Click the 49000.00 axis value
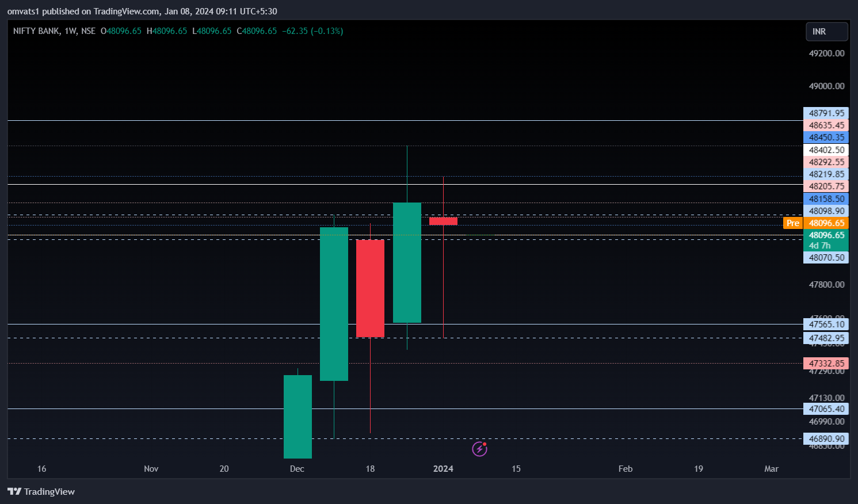This screenshot has width=858, height=504. [x=826, y=86]
